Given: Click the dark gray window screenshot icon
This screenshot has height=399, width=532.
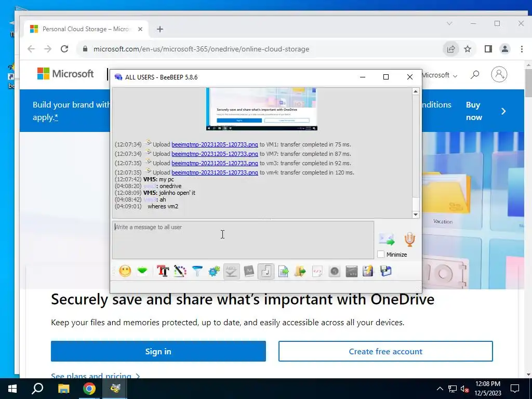Looking at the screenshot, I should (x=352, y=271).
